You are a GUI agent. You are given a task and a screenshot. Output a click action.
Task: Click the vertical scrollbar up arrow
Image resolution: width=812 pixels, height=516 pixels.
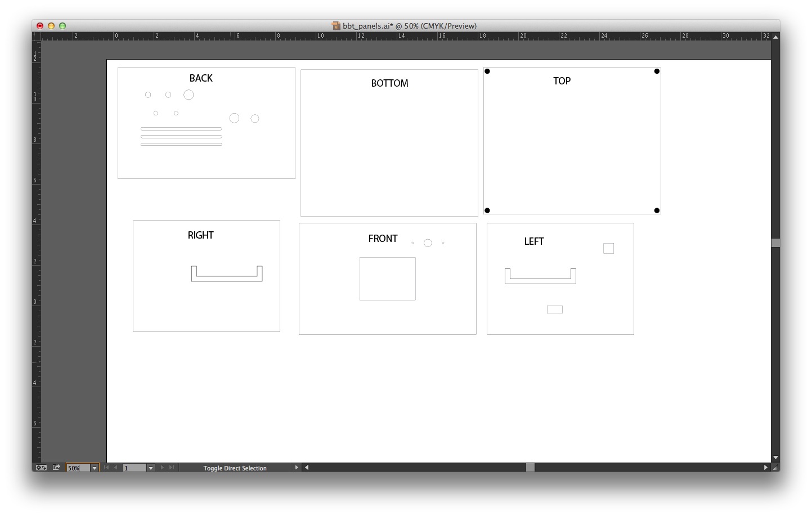tap(776, 37)
